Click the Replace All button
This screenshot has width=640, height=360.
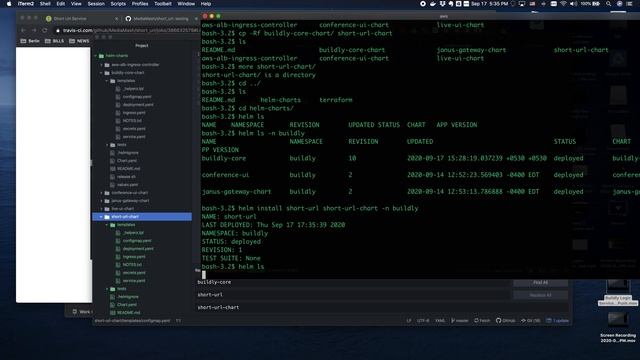[x=540, y=295]
